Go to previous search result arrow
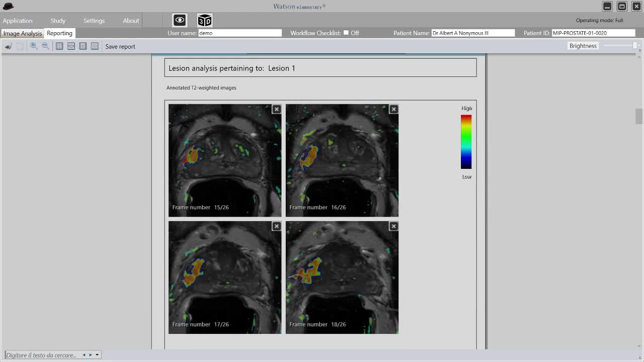644x362 pixels. point(84,355)
